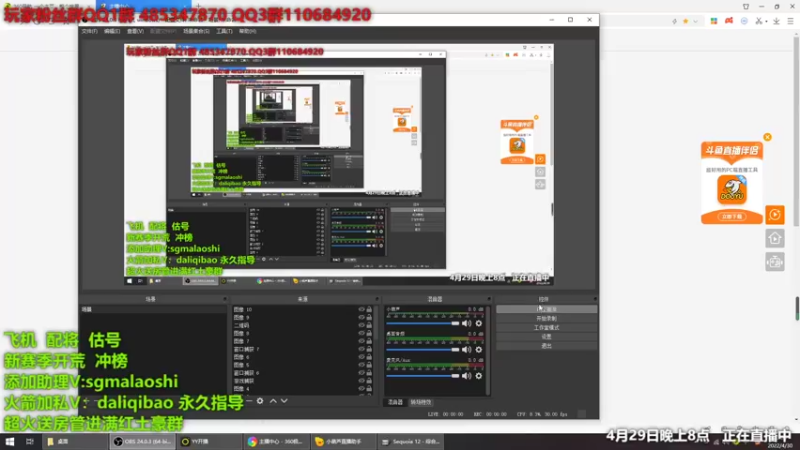
Task: Switch to the 混音器 bottom tab
Action: tap(395, 402)
